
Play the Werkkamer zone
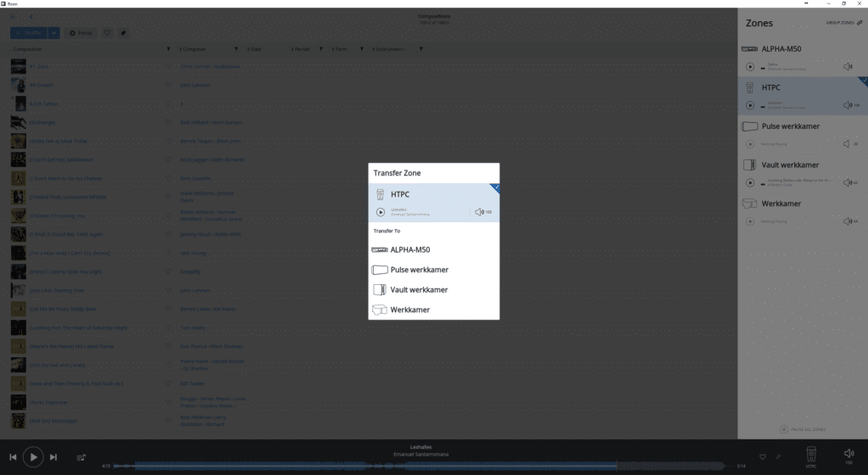coord(749,221)
